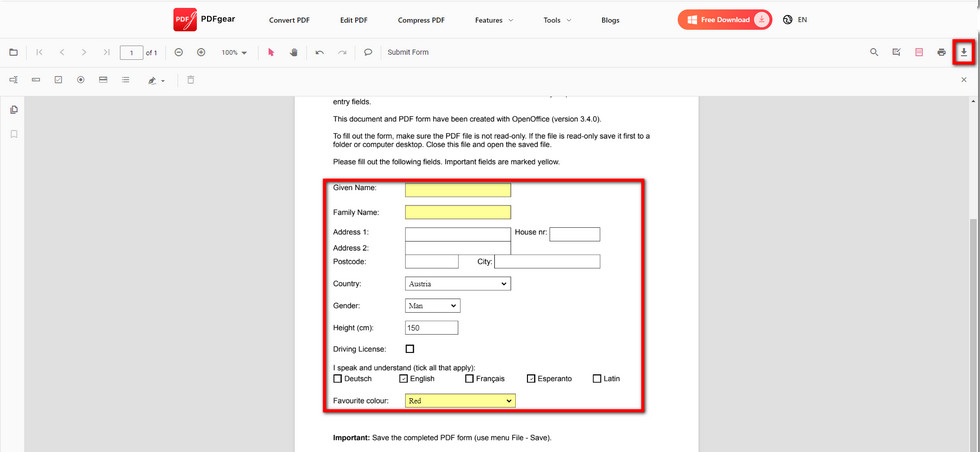The height and width of the screenshot is (452, 980).
Task: Print the document
Action: click(x=941, y=53)
